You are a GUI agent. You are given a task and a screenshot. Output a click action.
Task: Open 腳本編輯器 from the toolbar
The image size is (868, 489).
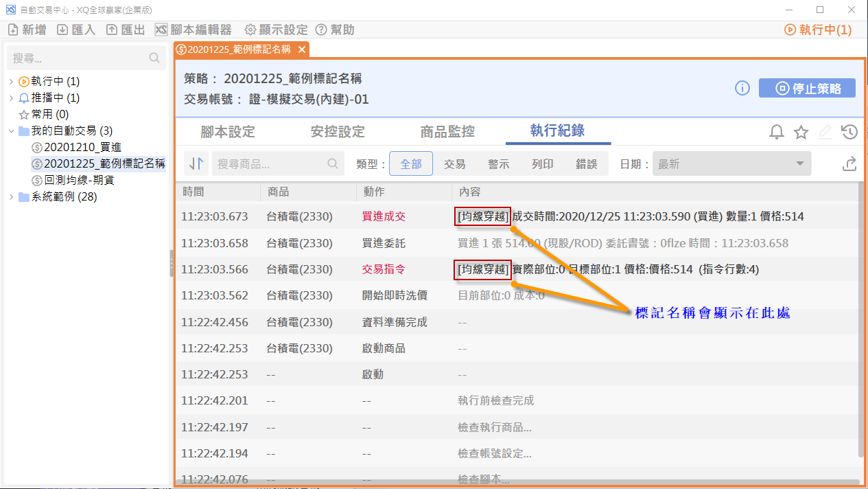tap(193, 30)
